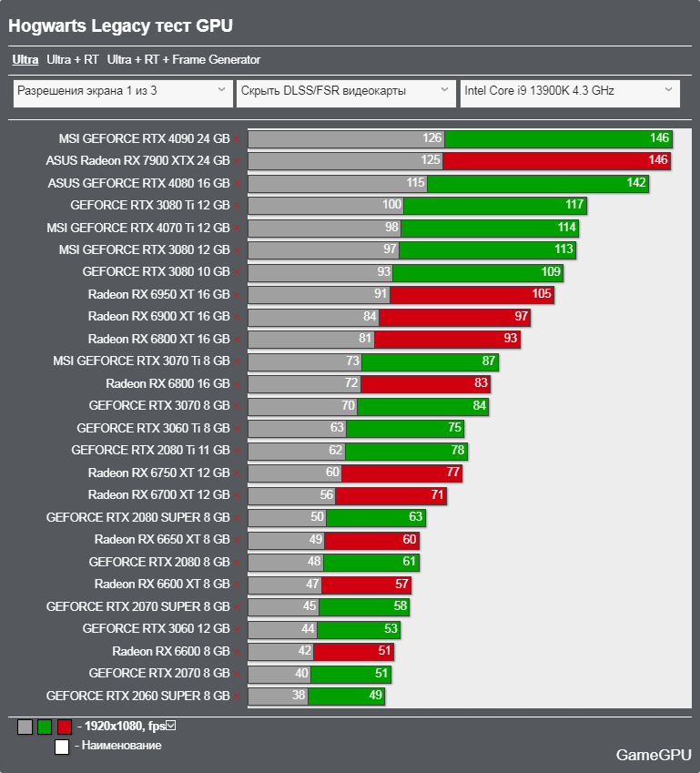Select the Ultra tab

(25, 60)
